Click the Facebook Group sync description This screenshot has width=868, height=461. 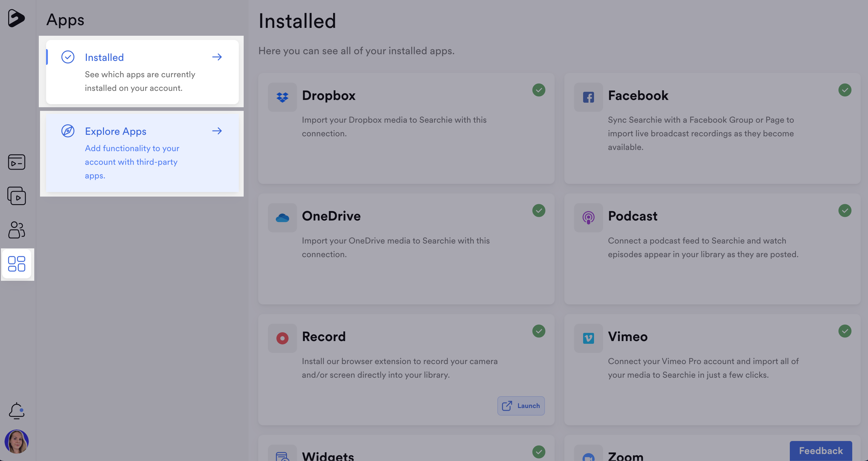[701, 133]
